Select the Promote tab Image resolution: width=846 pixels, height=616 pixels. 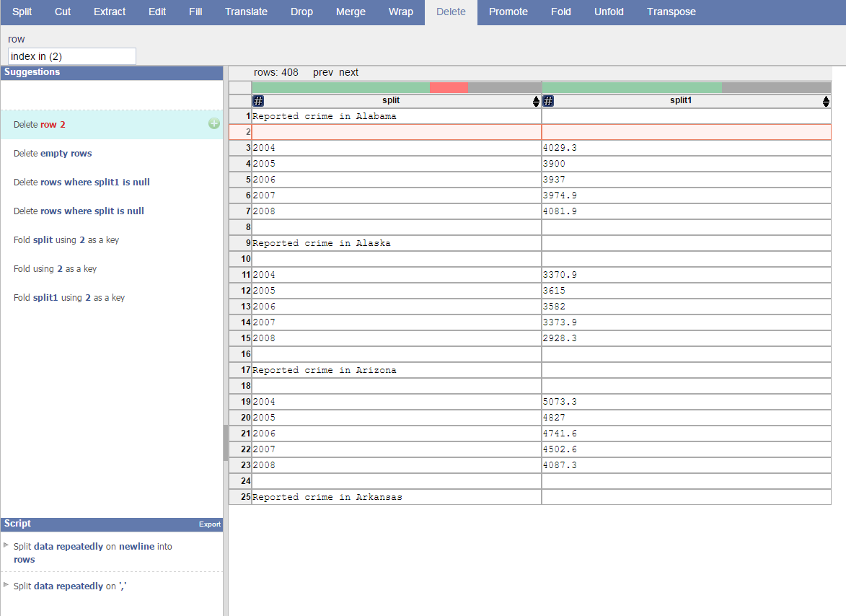[508, 12]
